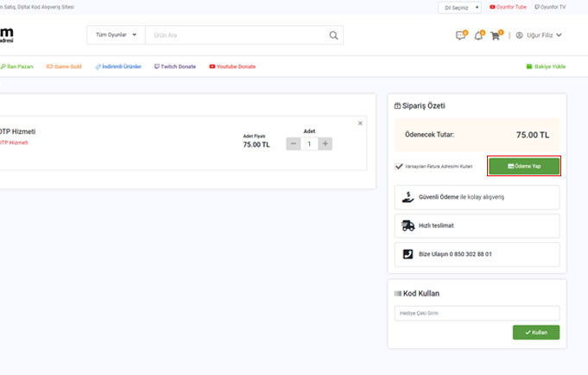The width and height of the screenshot is (588, 375).
Task: Expand the Dil Seçiniz language dropdown
Action: pyautogui.click(x=459, y=7)
